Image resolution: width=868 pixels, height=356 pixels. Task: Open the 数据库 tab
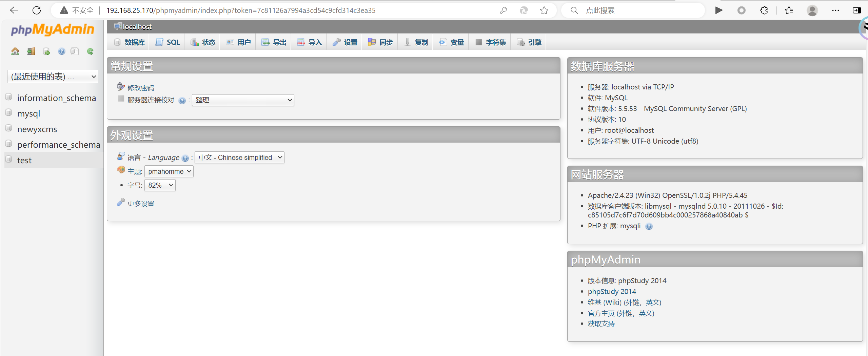coord(129,42)
